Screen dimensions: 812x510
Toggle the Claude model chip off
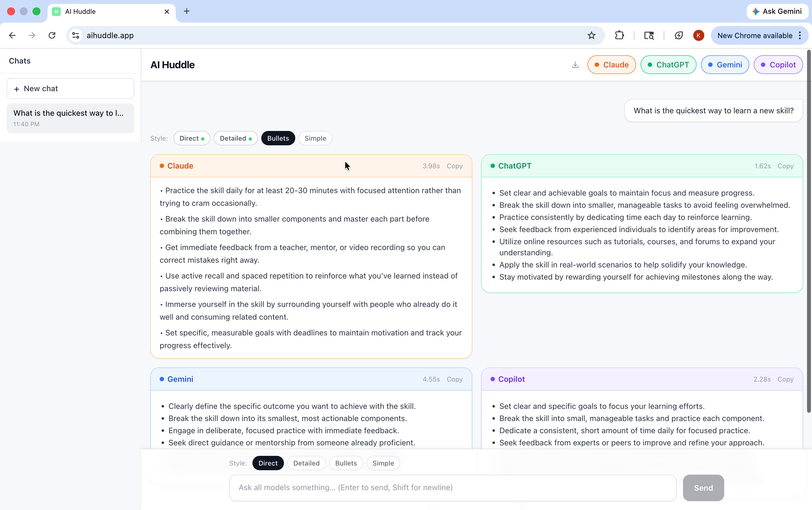(x=611, y=65)
